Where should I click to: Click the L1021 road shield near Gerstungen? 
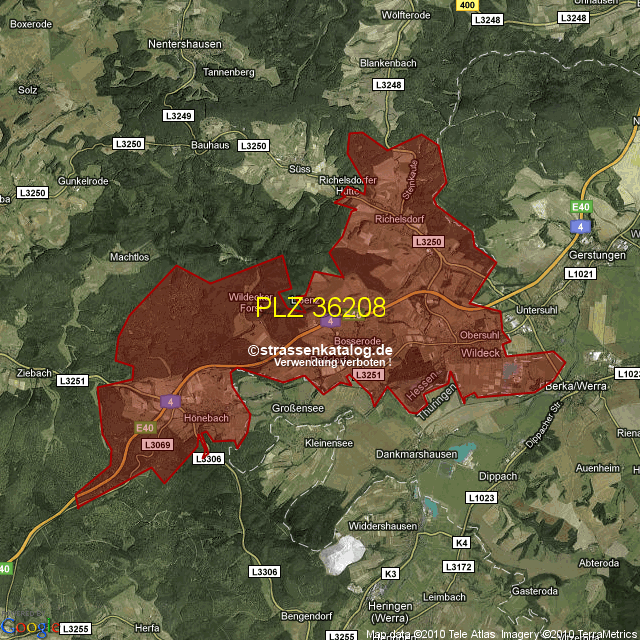(579, 273)
